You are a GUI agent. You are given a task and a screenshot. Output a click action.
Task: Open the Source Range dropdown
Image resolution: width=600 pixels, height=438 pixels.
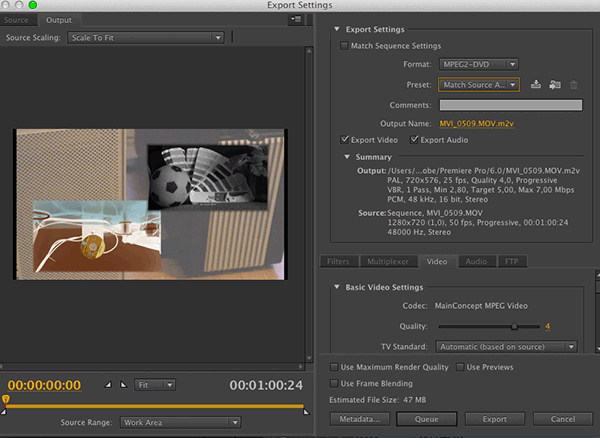click(181, 422)
